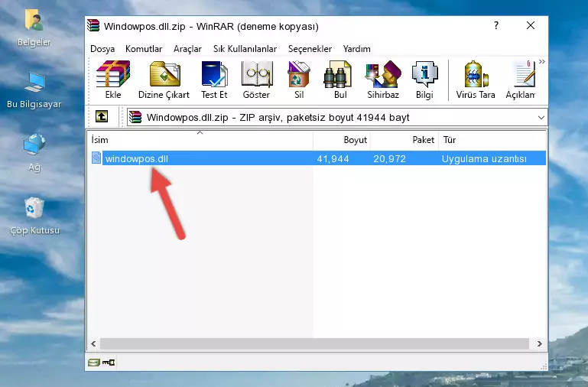Image resolution: width=588 pixels, height=387 pixels.
Task: Click the key password status icon
Action: pyautogui.click(x=109, y=363)
